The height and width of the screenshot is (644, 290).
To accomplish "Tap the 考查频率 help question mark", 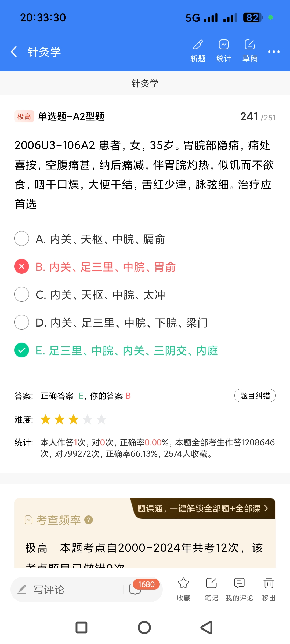I will click(89, 520).
